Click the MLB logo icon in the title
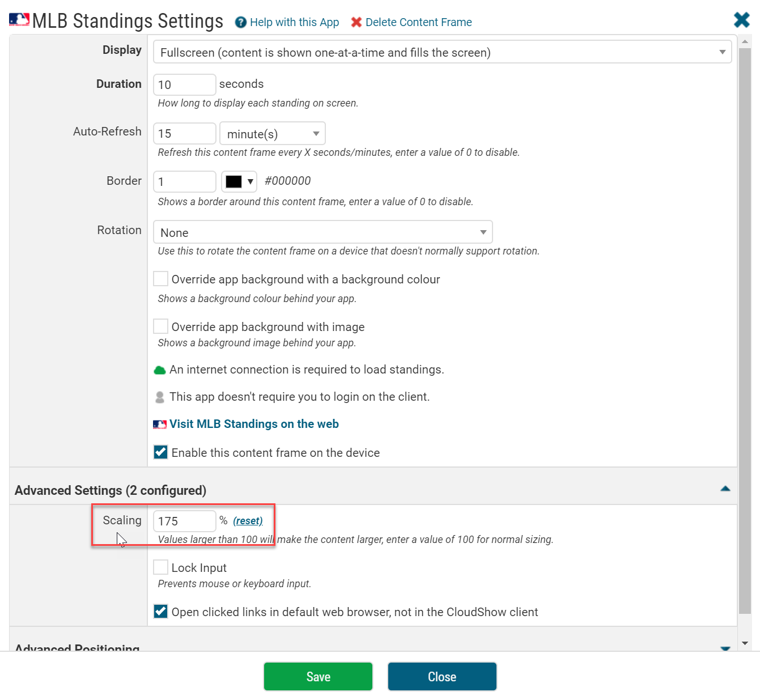Viewport: 760px width, 700px height. tap(19, 20)
